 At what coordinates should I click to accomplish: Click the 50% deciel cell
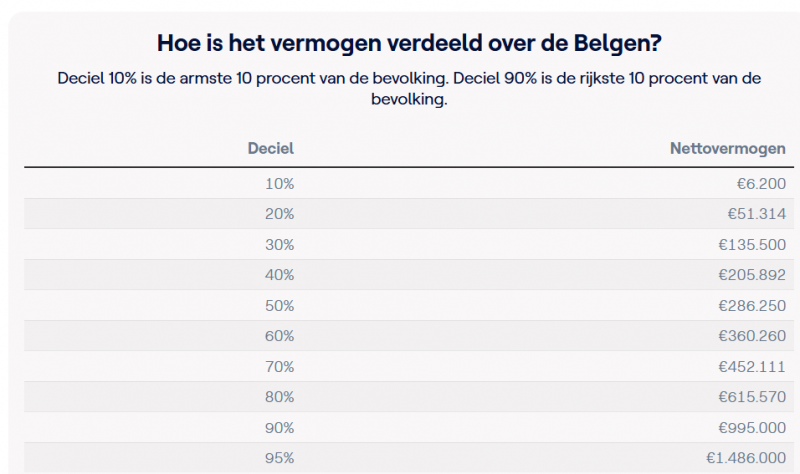(x=279, y=306)
